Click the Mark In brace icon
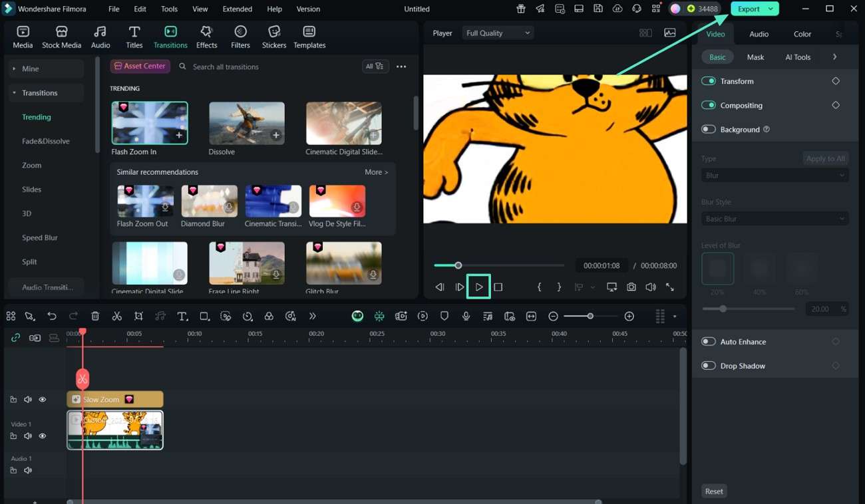 [x=540, y=287]
